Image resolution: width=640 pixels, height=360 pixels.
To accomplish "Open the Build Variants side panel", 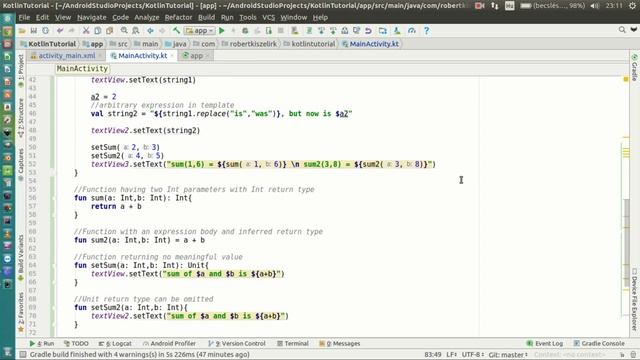I will point(21,257).
